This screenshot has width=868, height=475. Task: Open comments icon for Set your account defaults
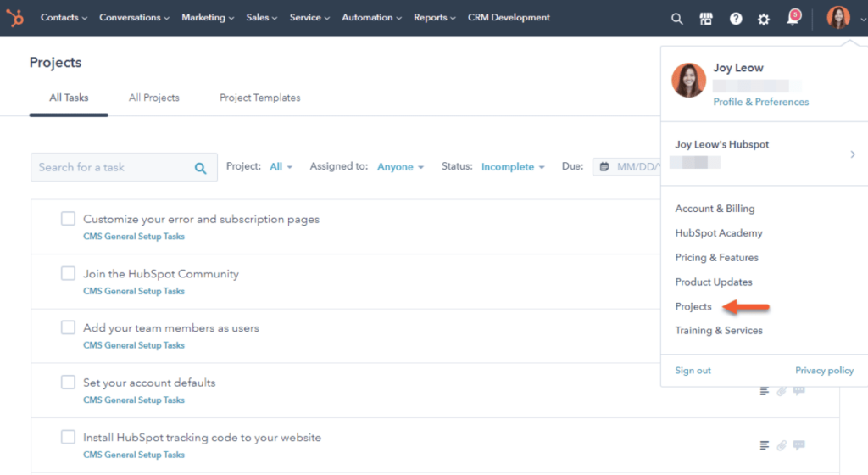(x=798, y=391)
